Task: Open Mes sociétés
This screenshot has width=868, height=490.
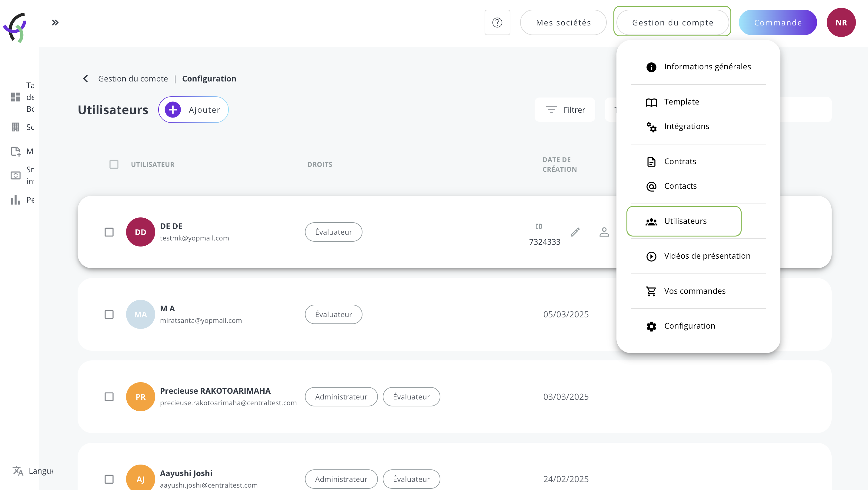Action: [x=563, y=23]
